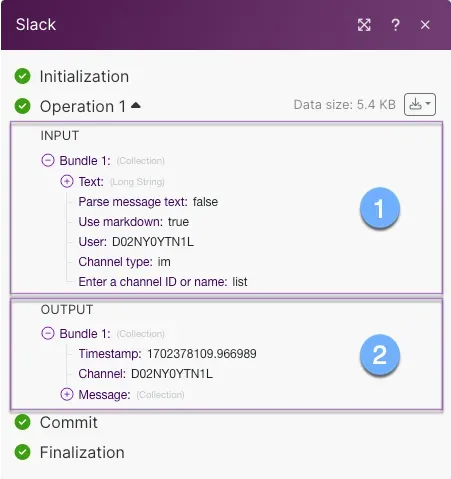
Task: Open the download output bundles dropdown
Action: pos(420,104)
